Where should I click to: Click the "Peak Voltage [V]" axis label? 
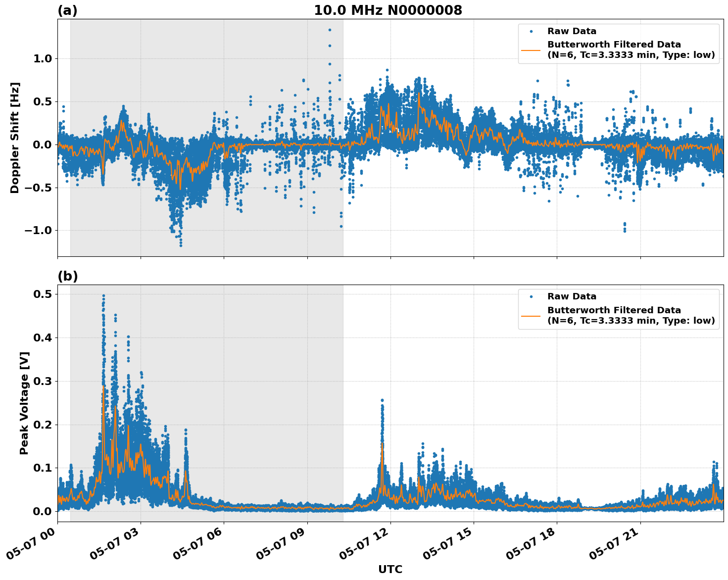[x=24, y=403]
